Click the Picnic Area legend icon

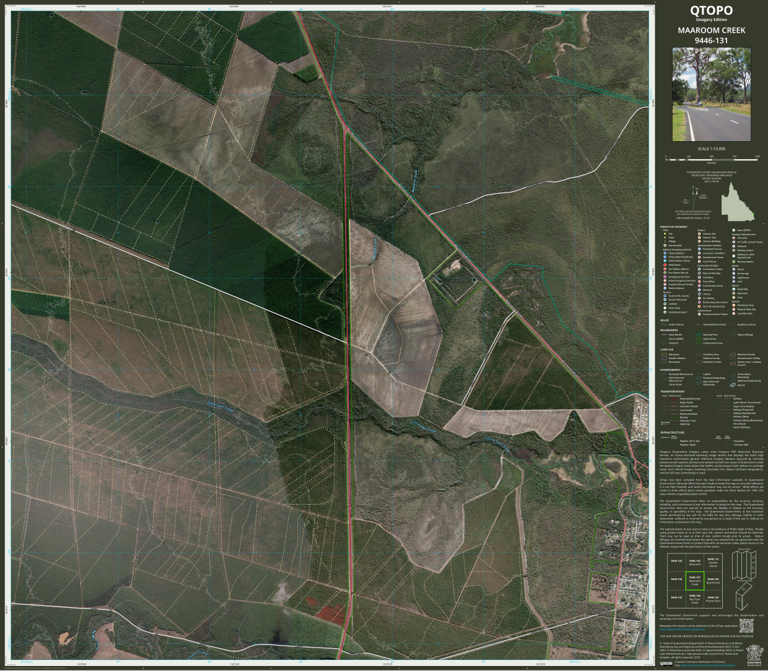(x=665, y=308)
